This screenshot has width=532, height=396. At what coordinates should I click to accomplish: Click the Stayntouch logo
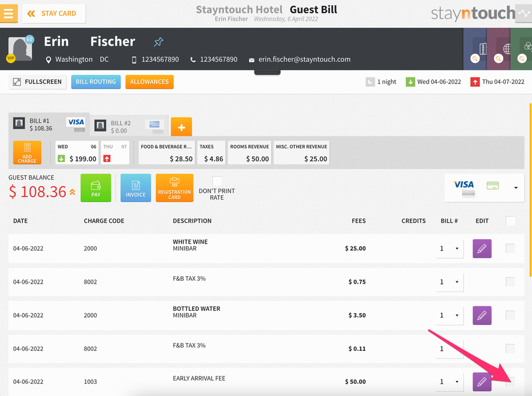pos(473,13)
